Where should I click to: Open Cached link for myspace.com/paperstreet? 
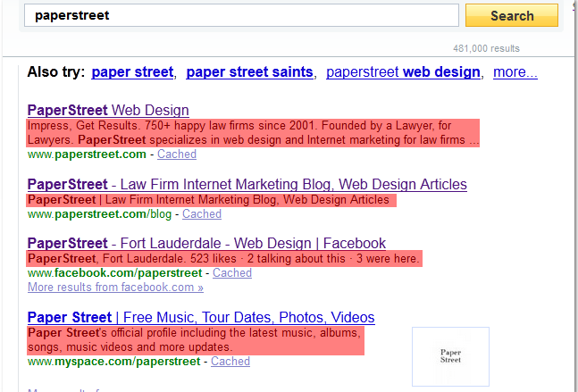tap(230, 362)
